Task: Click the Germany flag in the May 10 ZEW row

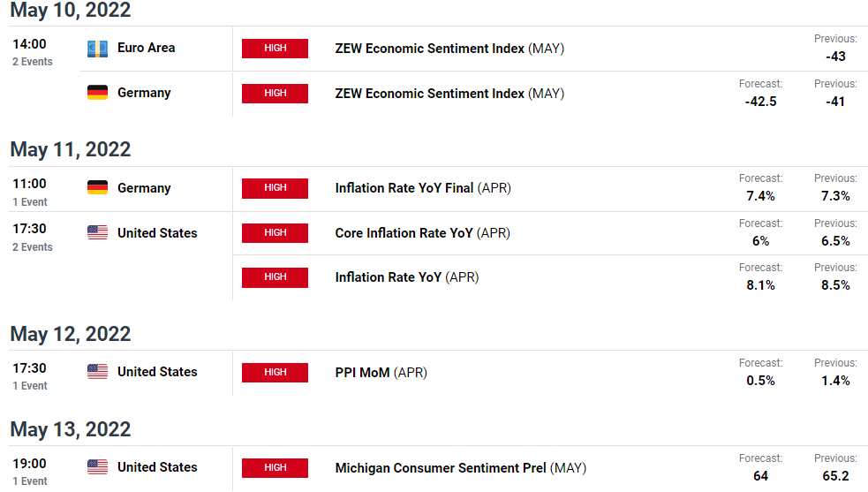Action: click(97, 93)
